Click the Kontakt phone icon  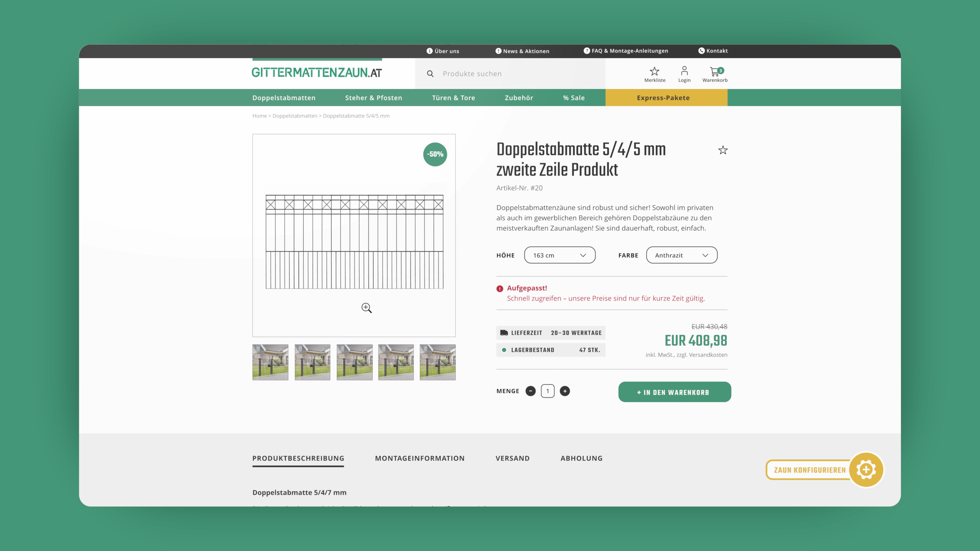pos(701,51)
